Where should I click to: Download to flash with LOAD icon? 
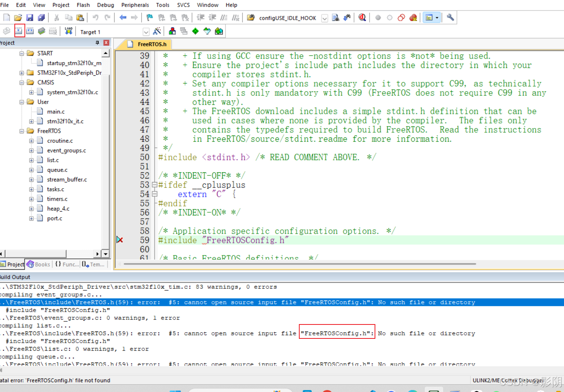click(69, 31)
